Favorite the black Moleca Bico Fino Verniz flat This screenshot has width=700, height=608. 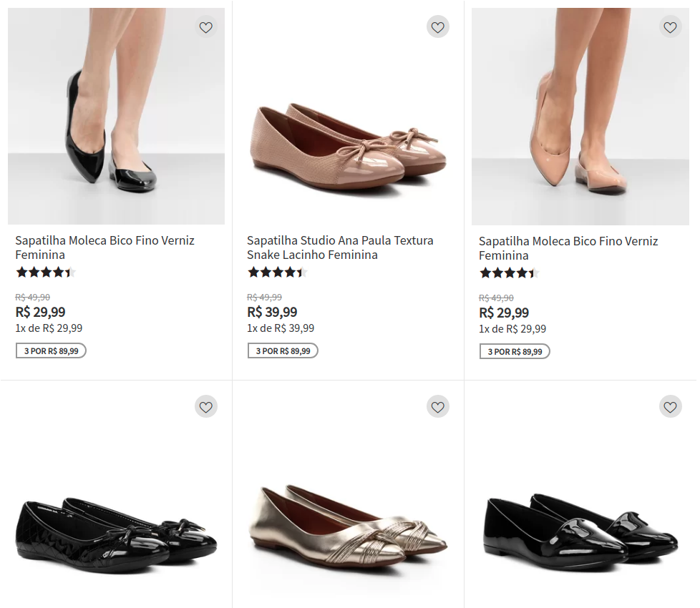206,28
